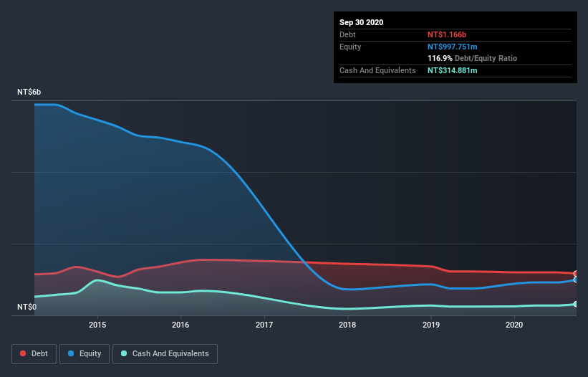Click the NT$997.751m equity value
This screenshot has height=377, width=588.
pyautogui.click(x=453, y=47)
